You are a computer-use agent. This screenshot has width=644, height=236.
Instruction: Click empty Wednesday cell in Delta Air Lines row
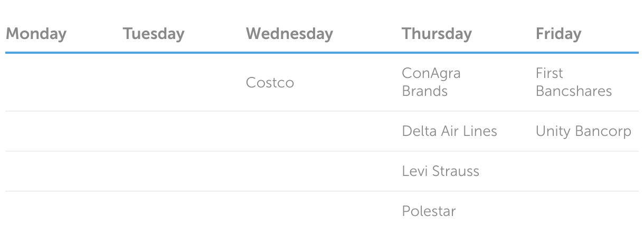coord(317,131)
